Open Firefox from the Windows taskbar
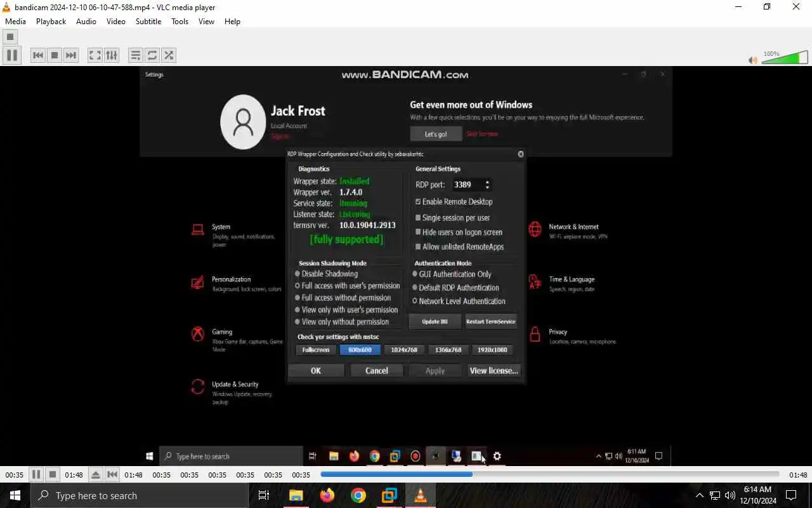 327,495
